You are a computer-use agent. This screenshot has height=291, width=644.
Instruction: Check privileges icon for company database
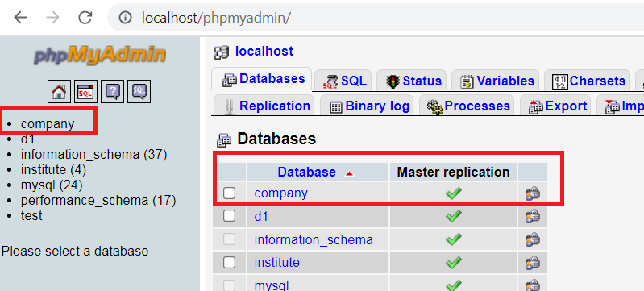pos(532,193)
